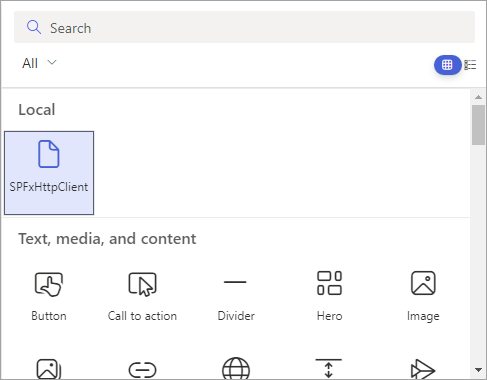This screenshot has width=487, height=380.
Task: Click the vertical scrollbar thumb
Action: click(478, 125)
